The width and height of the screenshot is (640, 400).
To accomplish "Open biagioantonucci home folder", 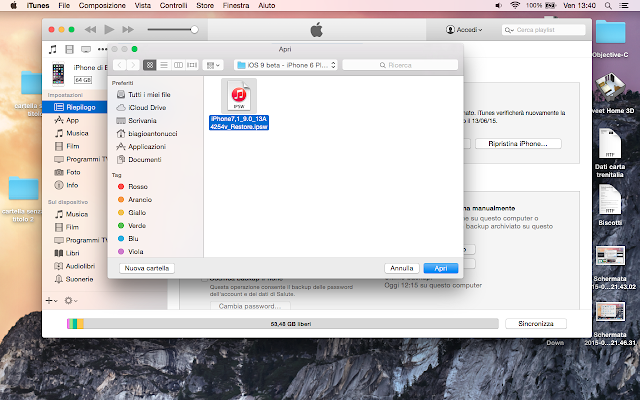I will (x=147, y=134).
